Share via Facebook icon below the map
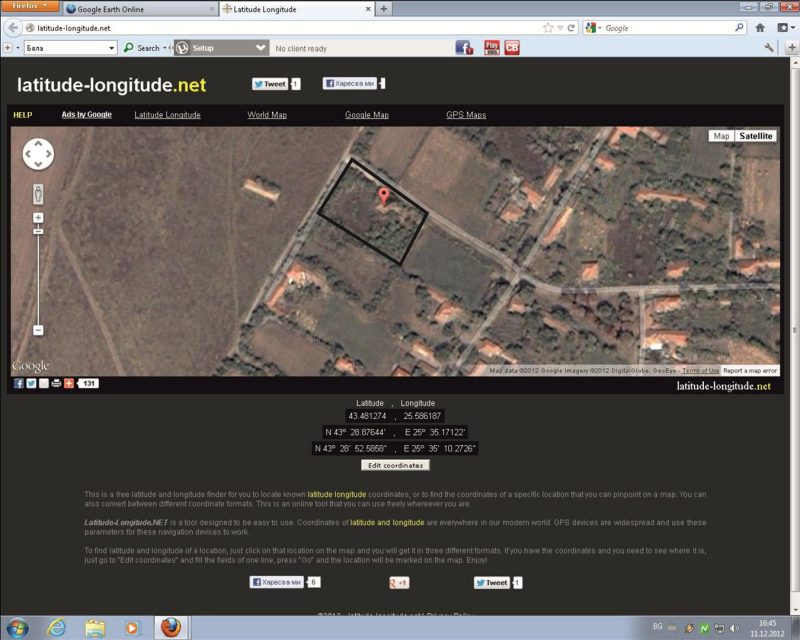 click(19, 383)
